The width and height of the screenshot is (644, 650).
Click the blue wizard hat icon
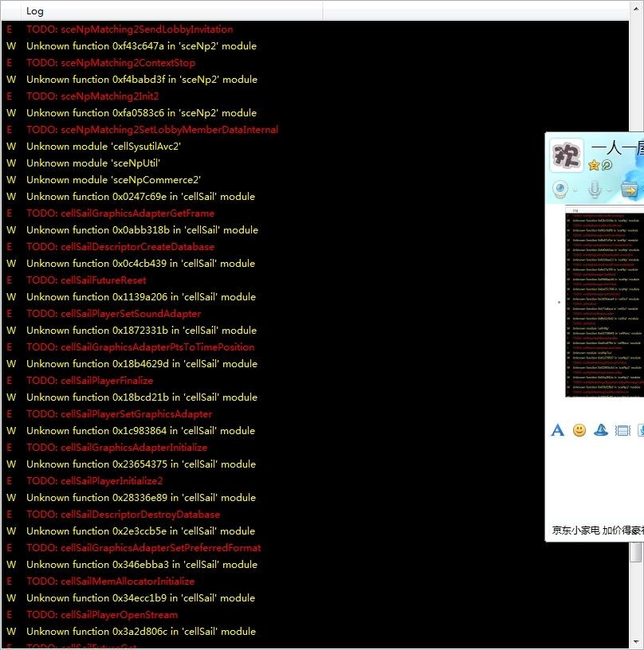click(x=601, y=430)
